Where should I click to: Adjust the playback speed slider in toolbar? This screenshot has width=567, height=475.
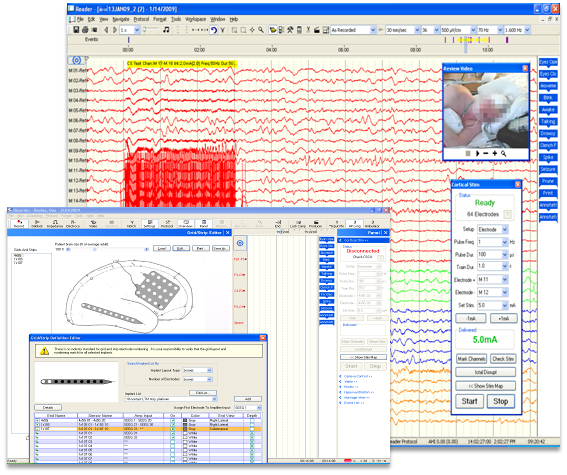coord(152,30)
